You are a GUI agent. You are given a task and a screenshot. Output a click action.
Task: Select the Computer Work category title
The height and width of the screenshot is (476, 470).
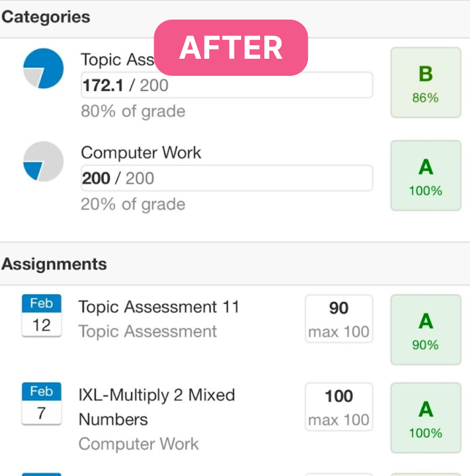(x=141, y=152)
